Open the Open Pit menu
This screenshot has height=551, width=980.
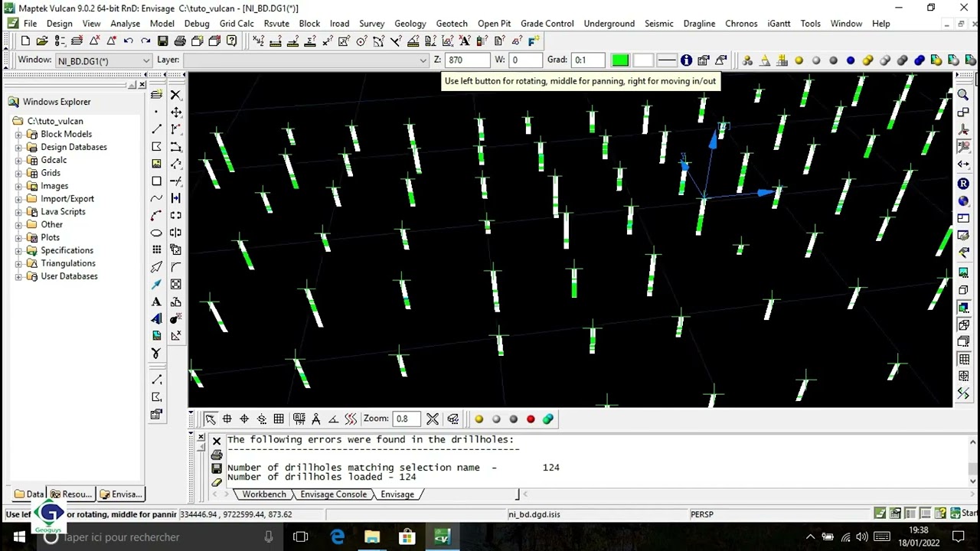[494, 24]
